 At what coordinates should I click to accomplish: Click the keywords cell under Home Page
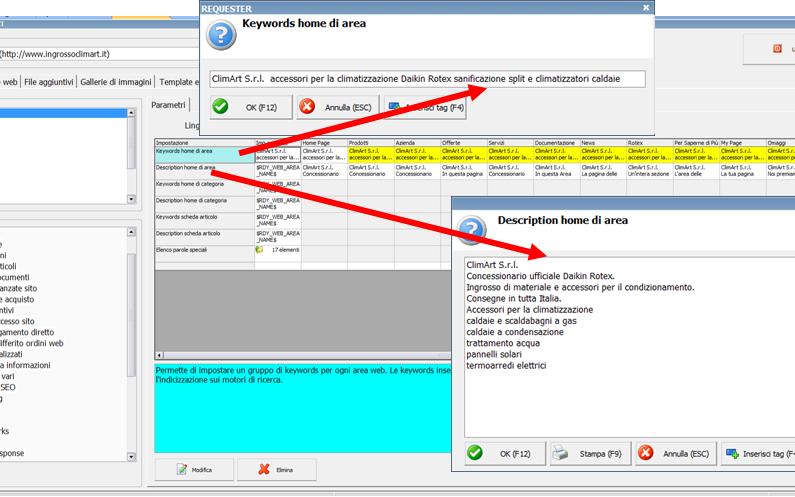(x=324, y=155)
